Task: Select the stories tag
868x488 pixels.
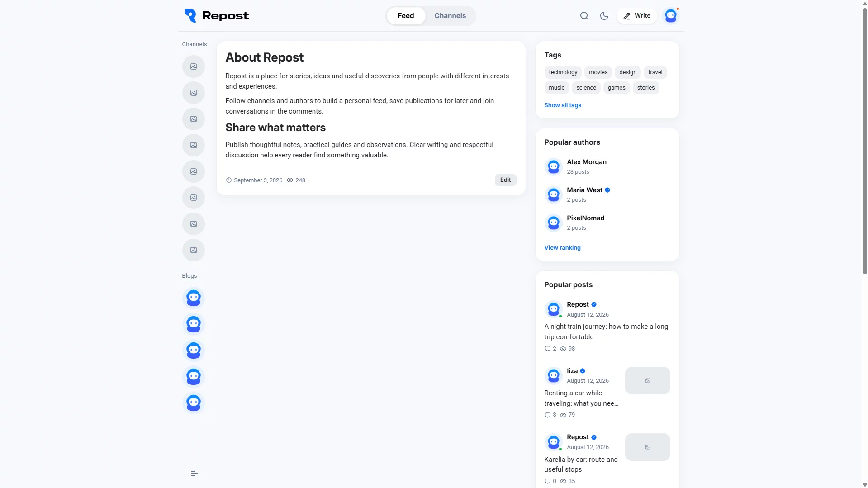Action: 645,88
